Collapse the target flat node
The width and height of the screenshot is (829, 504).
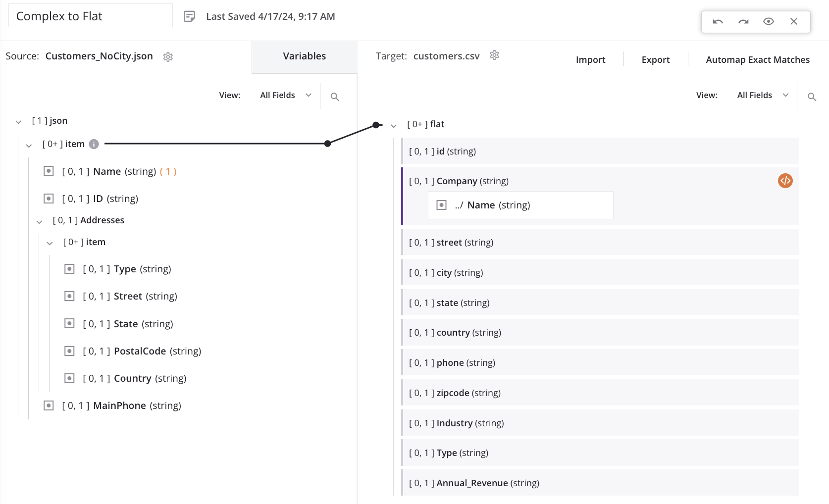pos(394,126)
